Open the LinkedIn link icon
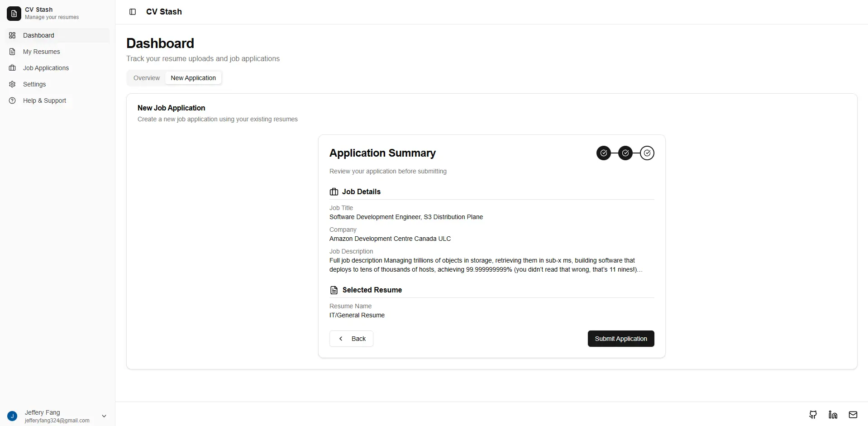868x426 pixels. 833,414
